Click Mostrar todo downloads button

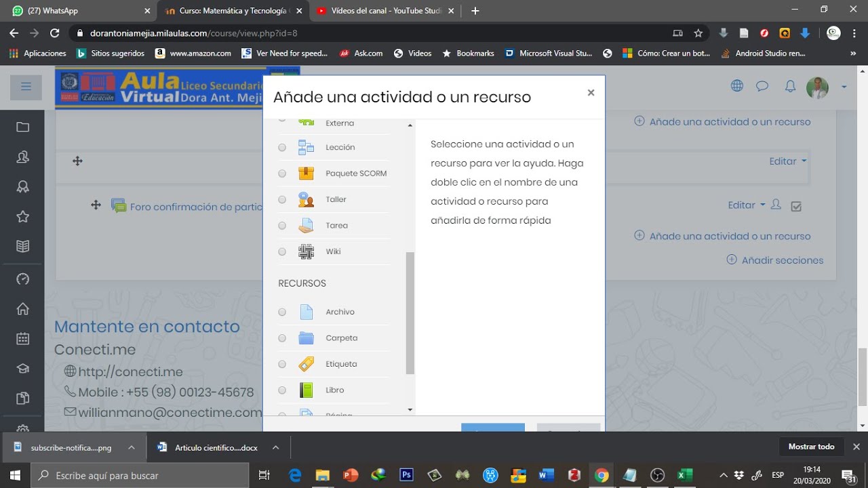tap(811, 447)
